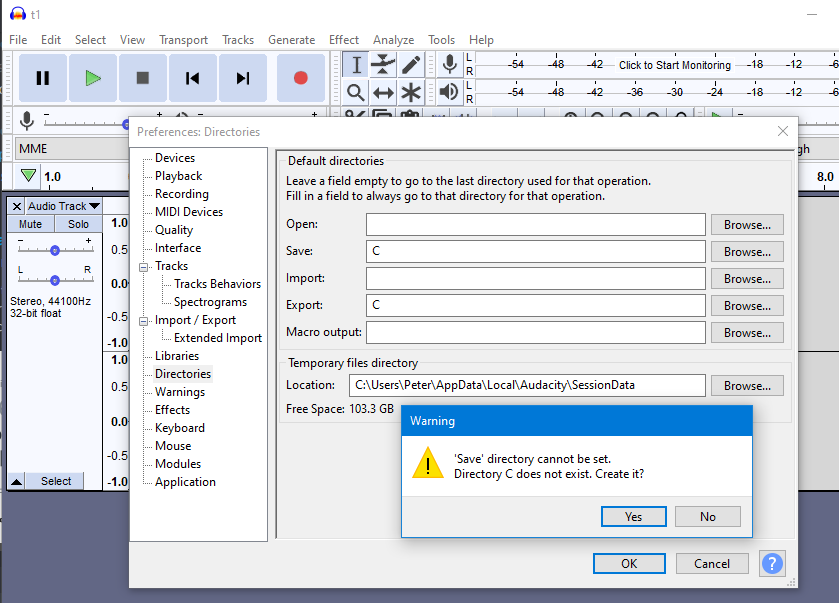Toggle Mute on the Audio Track

click(30, 224)
